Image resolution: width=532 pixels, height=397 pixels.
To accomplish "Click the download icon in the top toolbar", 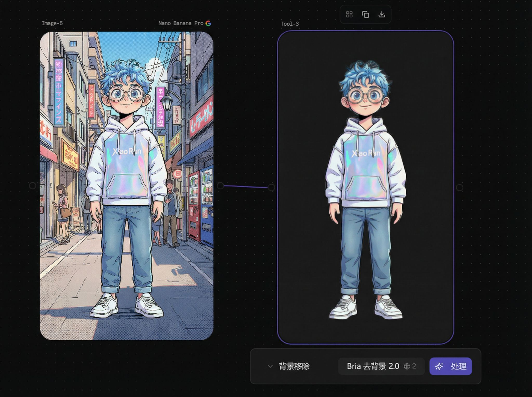I will click(x=382, y=15).
